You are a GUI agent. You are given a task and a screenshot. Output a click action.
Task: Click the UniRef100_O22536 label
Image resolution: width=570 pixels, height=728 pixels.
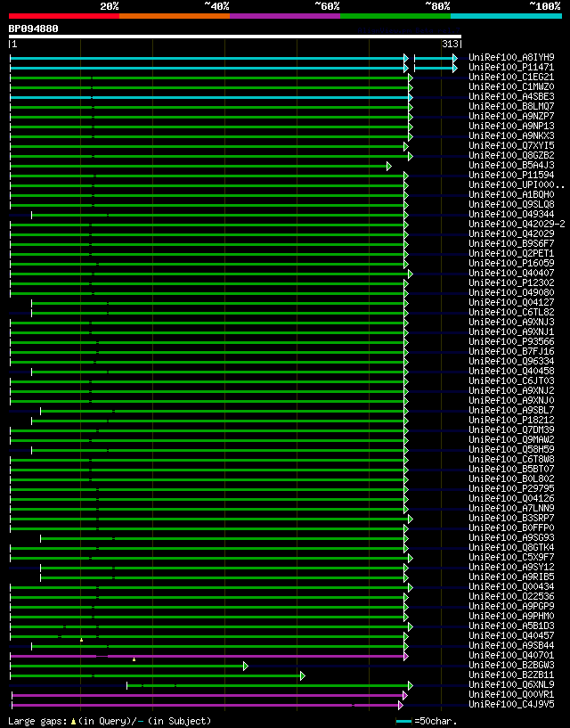tap(511, 597)
